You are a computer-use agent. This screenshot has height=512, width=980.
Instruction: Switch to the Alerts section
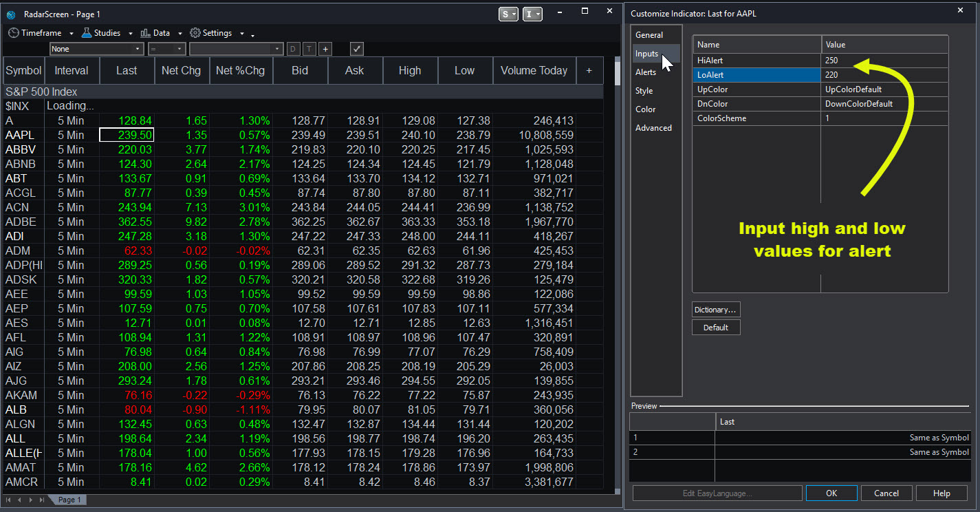point(646,72)
